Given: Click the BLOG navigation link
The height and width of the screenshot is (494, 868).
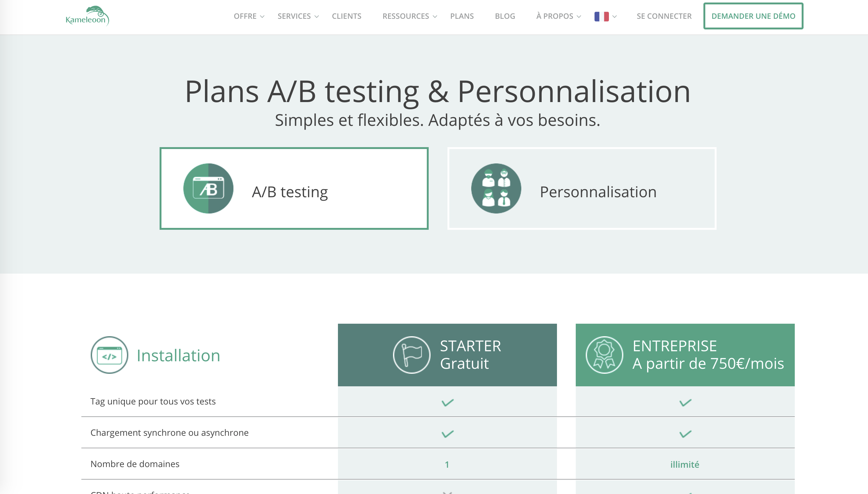Looking at the screenshot, I should pyautogui.click(x=505, y=16).
